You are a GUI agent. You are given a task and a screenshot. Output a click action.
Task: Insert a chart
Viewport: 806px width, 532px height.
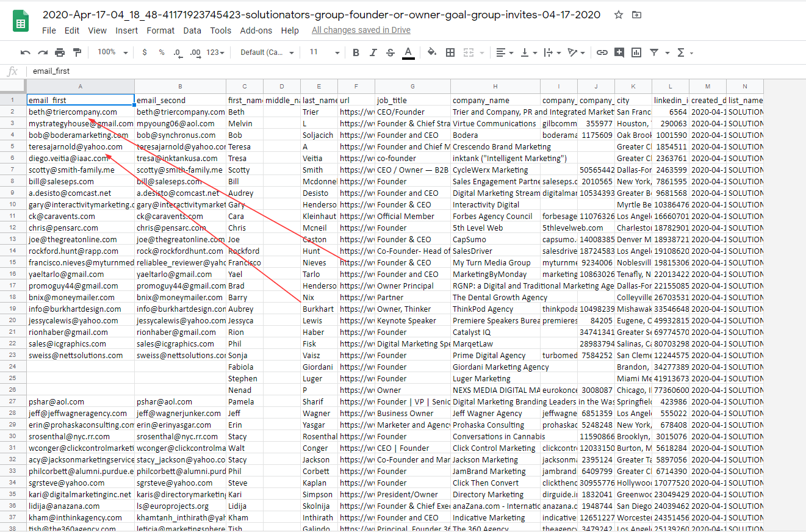coord(636,52)
